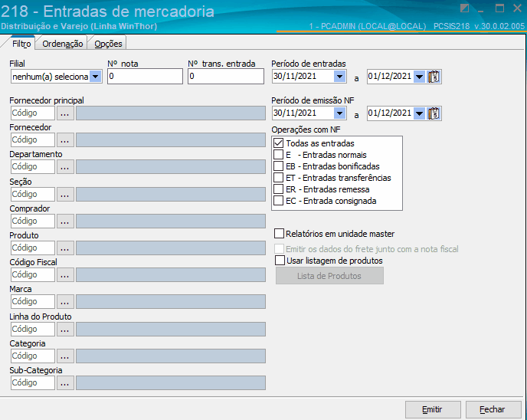Open lookup button for Comprador

tap(65, 221)
